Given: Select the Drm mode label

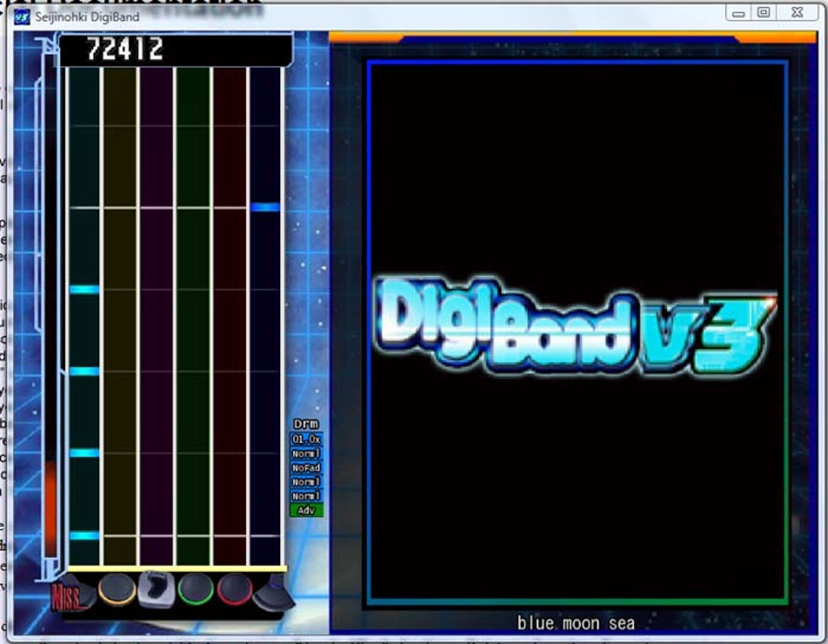Looking at the screenshot, I should tap(307, 423).
